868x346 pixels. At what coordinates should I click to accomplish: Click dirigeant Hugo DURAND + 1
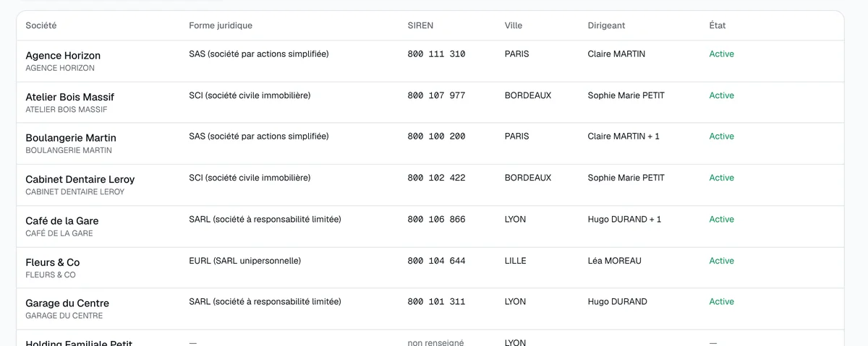point(624,219)
